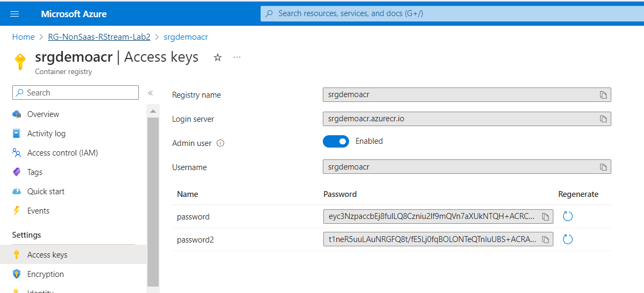The height and width of the screenshot is (293, 644).
Task: Copy the password2 value
Action: pos(545,239)
